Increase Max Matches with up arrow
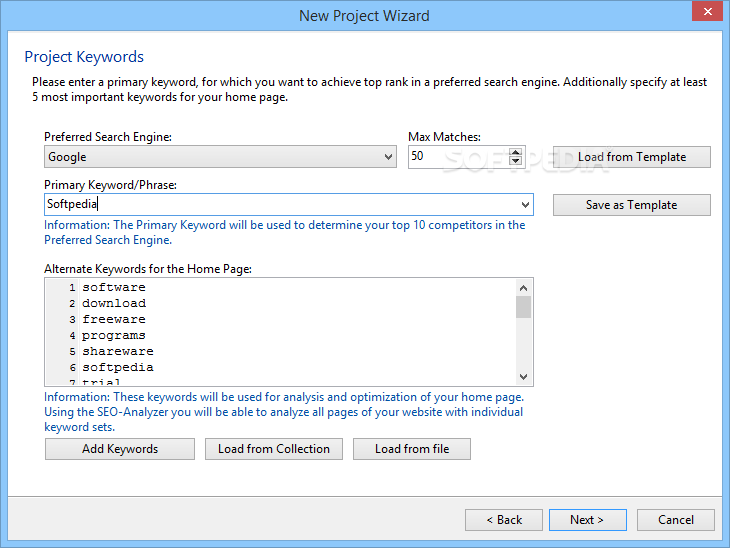This screenshot has width=730, height=548. click(515, 152)
